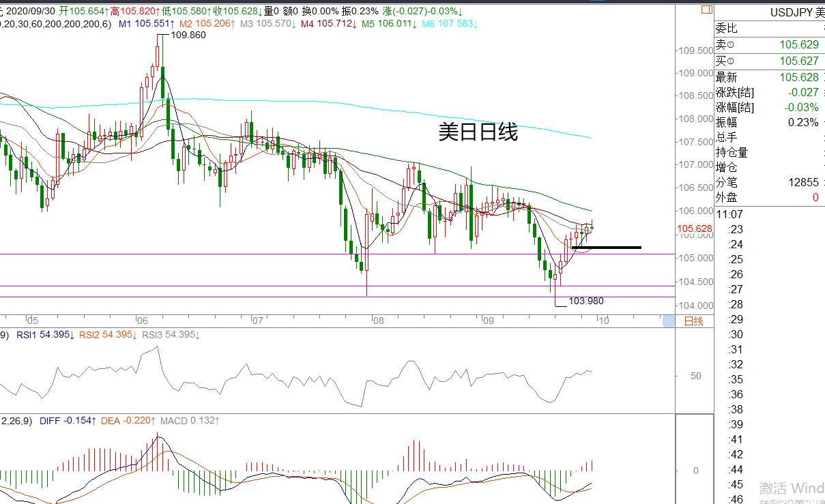This screenshot has width=825, height=504.
Task: Click the DEA -0.220 indicator label
Action: pyautogui.click(x=129, y=421)
